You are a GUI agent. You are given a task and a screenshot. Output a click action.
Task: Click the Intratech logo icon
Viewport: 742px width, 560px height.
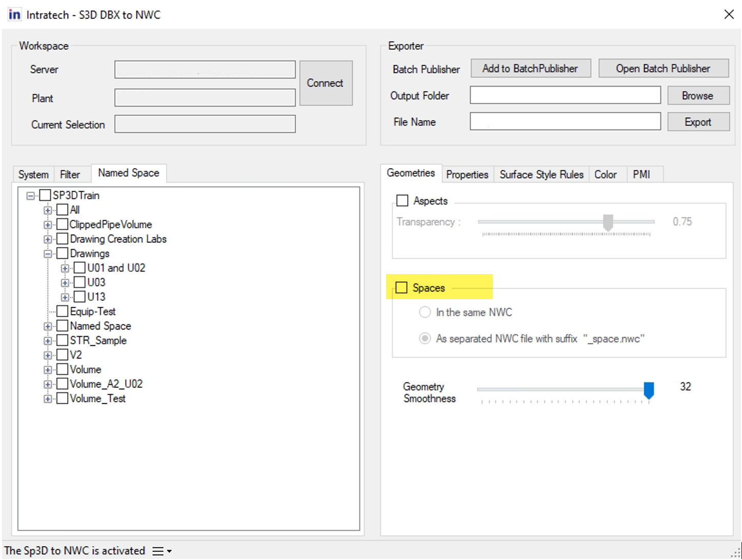pyautogui.click(x=14, y=14)
